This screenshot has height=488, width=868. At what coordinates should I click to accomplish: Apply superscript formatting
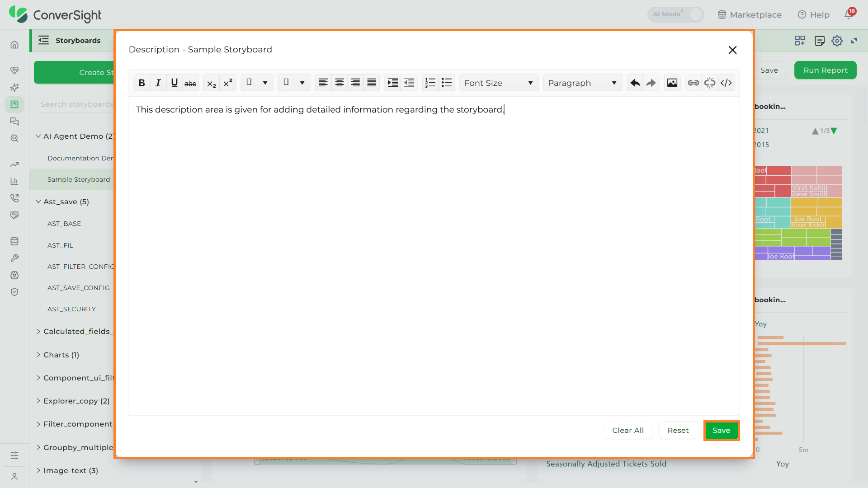tap(227, 83)
